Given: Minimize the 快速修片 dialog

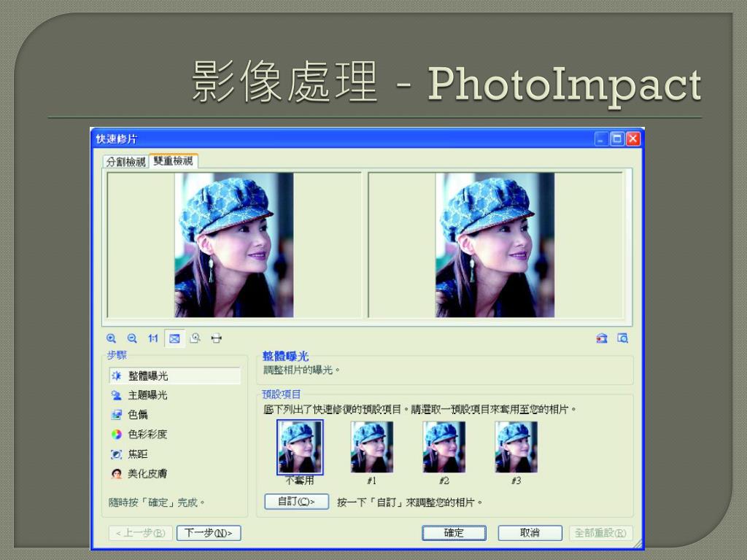Looking at the screenshot, I should 601,139.
